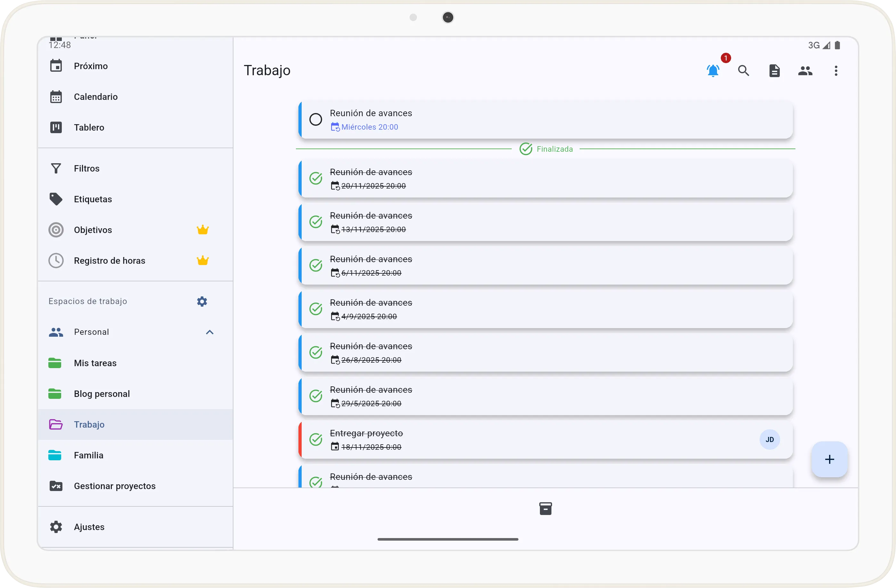Open the search tool
This screenshot has height=588, width=896.
click(x=744, y=71)
